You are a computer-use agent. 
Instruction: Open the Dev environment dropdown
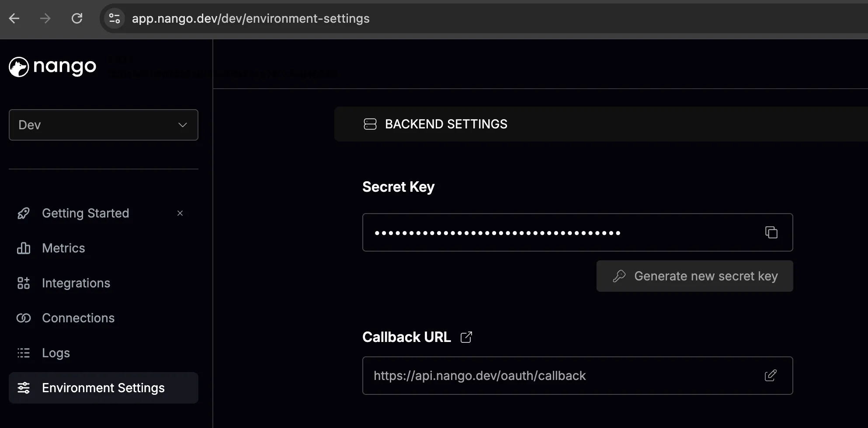pyautogui.click(x=104, y=125)
